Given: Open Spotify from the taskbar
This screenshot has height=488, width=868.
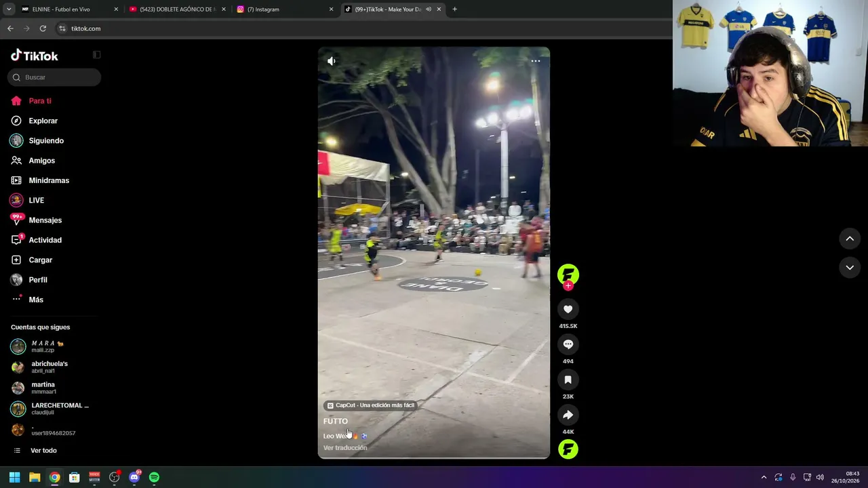Looking at the screenshot, I should [x=154, y=477].
